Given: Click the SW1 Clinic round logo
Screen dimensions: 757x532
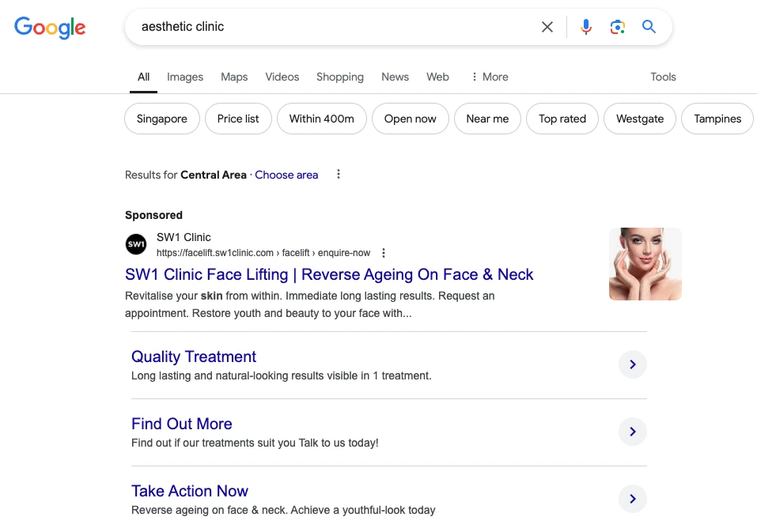Looking at the screenshot, I should click(x=136, y=244).
